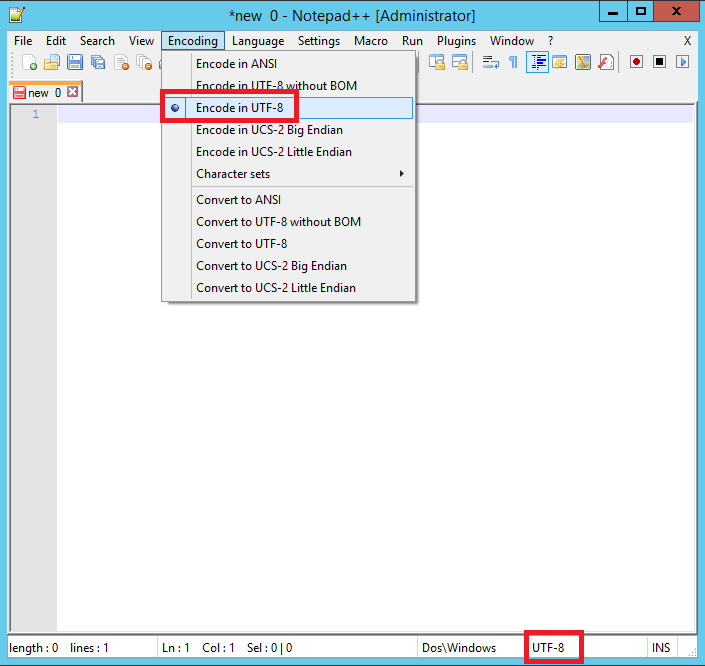Choose Convert to UTF-8
This screenshot has width=705, height=666.
[x=287, y=244]
